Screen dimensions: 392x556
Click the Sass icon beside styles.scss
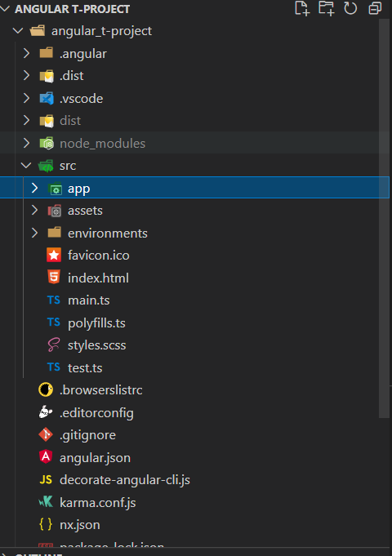coord(54,345)
